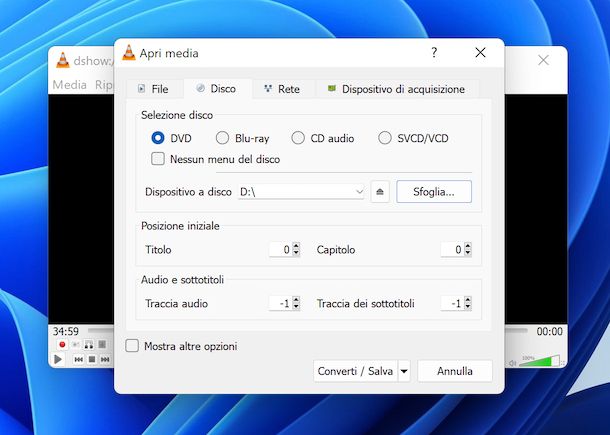Mute audio using the VLC speaker icon

(512, 363)
